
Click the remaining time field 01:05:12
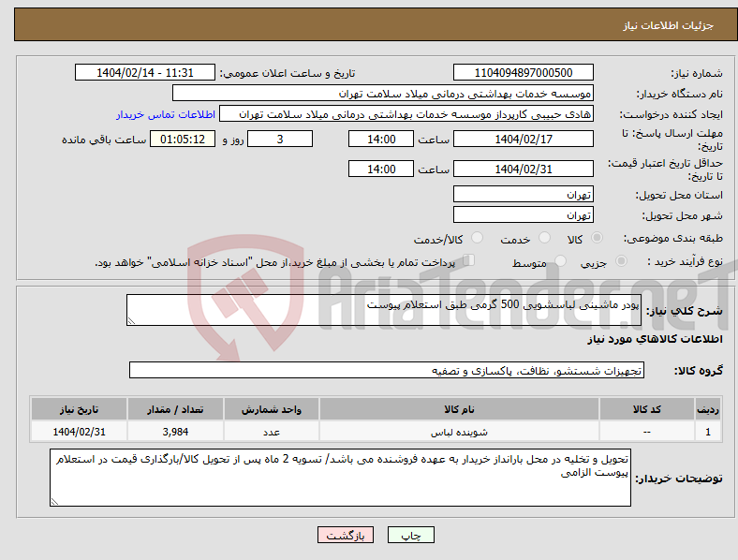click(183, 140)
